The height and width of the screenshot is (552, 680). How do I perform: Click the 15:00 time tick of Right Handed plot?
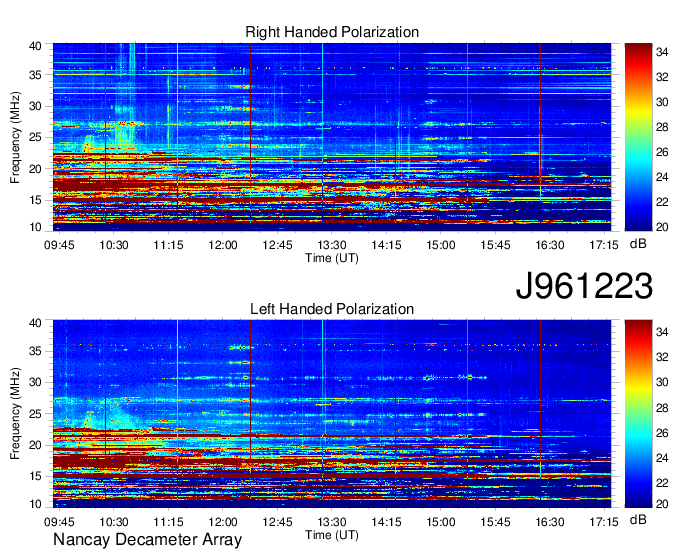[x=441, y=245]
